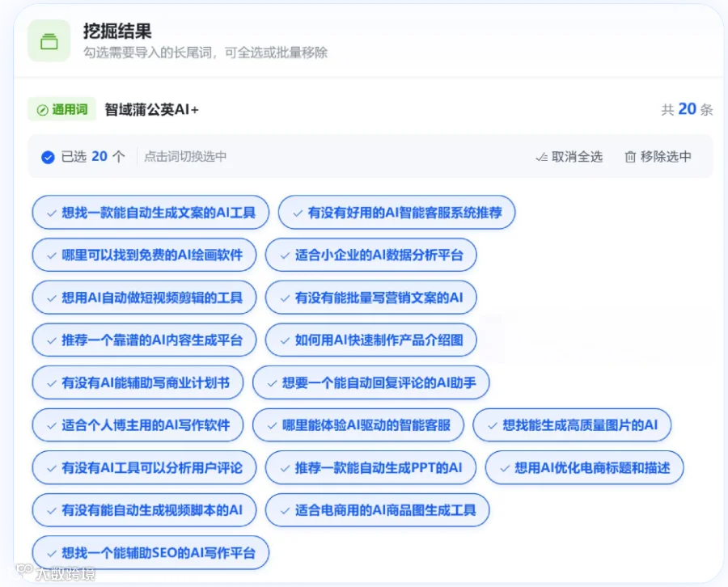Click the 智域蒲公英AI+ keyword title

152,110
